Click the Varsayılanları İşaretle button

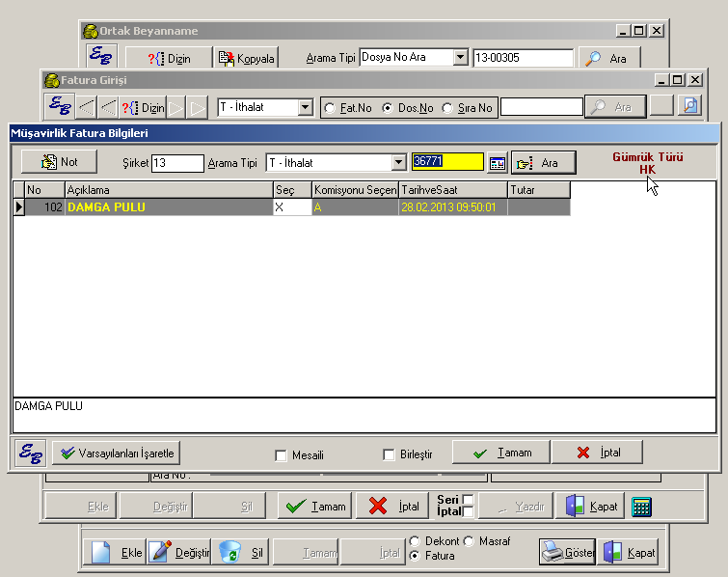(117, 453)
